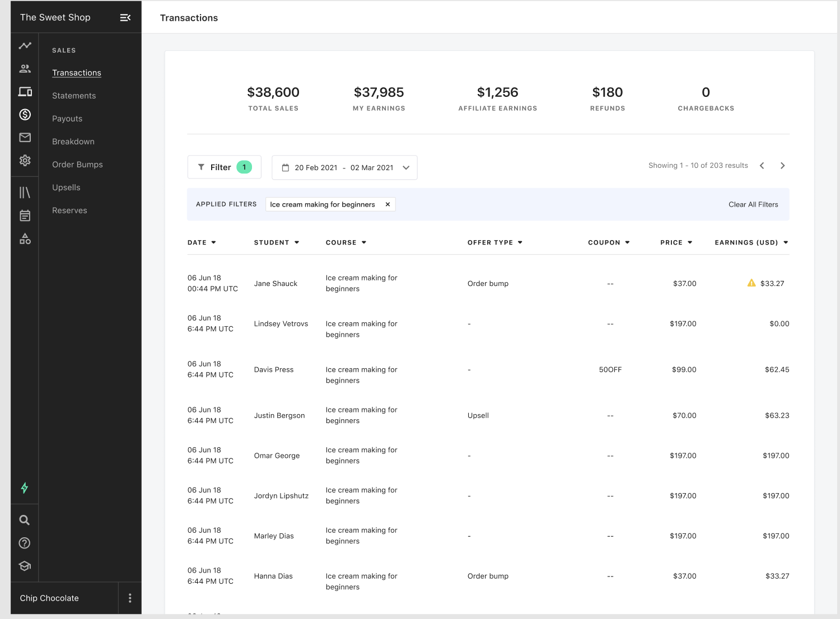The height and width of the screenshot is (619, 840).
Task: Open Breakdown in Sales menu
Action: 73,142
